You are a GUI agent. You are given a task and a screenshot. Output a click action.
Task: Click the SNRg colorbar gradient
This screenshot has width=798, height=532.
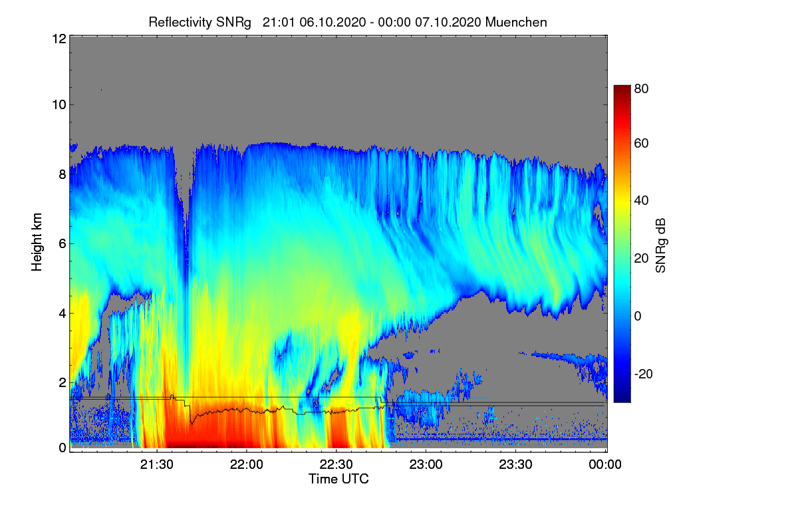tap(621, 243)
